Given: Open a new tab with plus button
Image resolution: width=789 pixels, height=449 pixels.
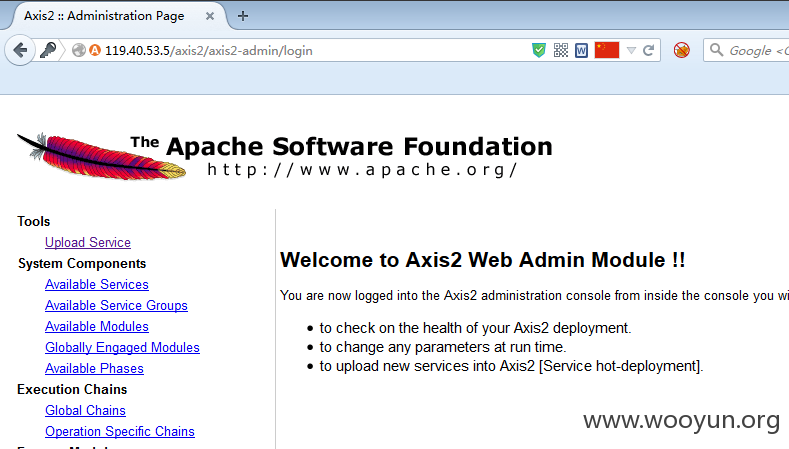Looking at the screenshot, I should [243, 16].
